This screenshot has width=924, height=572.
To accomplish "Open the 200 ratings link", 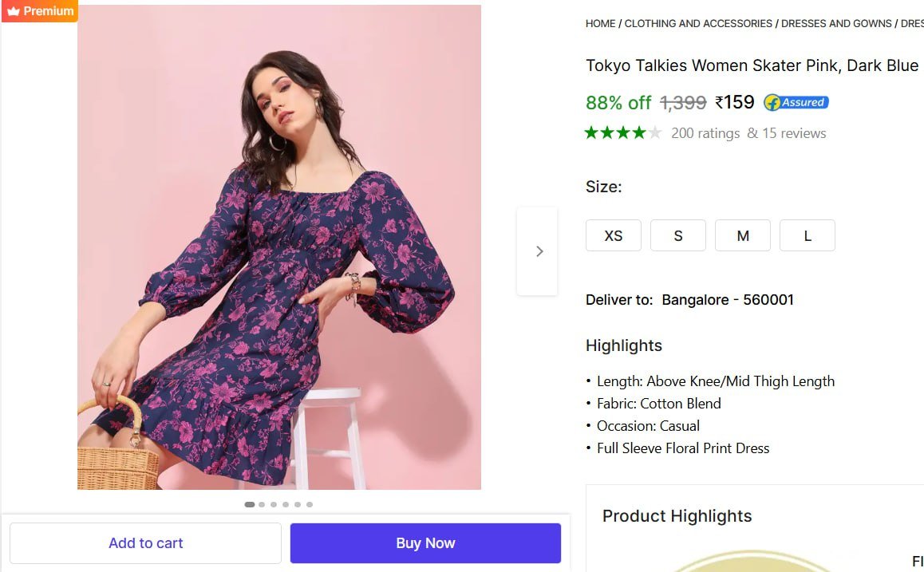I will pos(705,133).
